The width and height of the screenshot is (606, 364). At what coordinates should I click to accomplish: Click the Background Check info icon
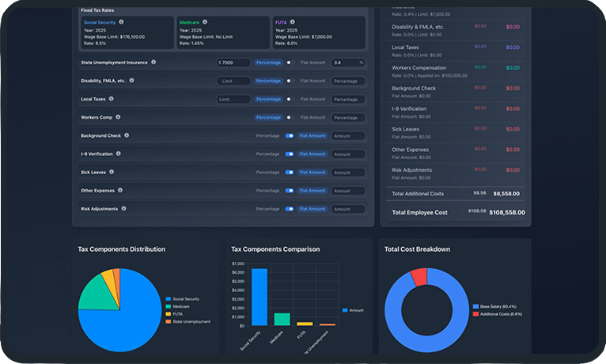point(127,135)
